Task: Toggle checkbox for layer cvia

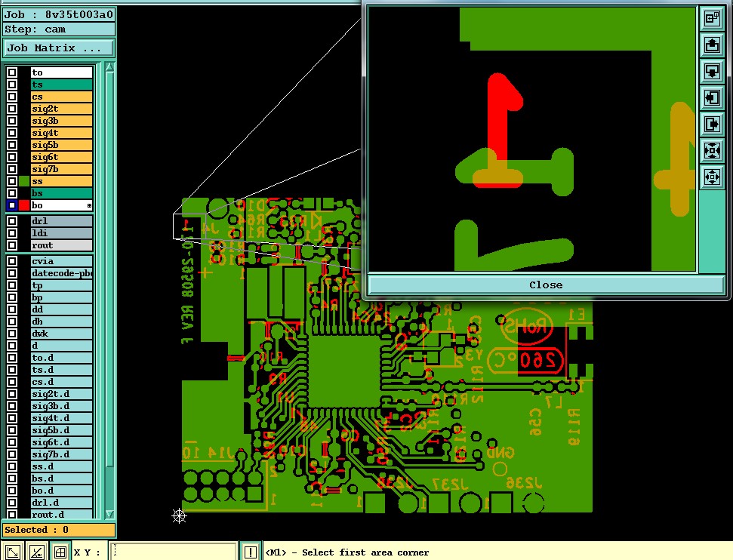Action: [x=12, y=261]
